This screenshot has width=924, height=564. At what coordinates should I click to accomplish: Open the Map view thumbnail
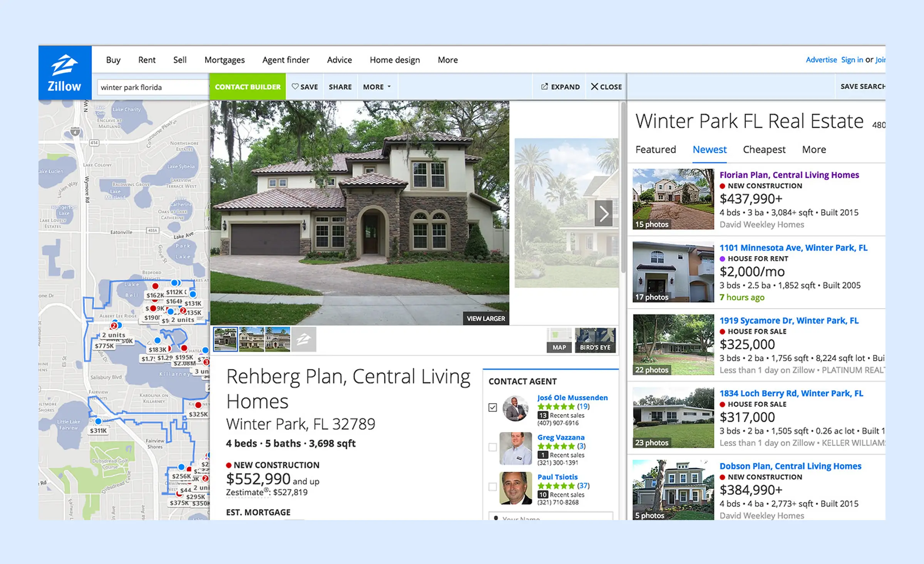click(559, 340)
